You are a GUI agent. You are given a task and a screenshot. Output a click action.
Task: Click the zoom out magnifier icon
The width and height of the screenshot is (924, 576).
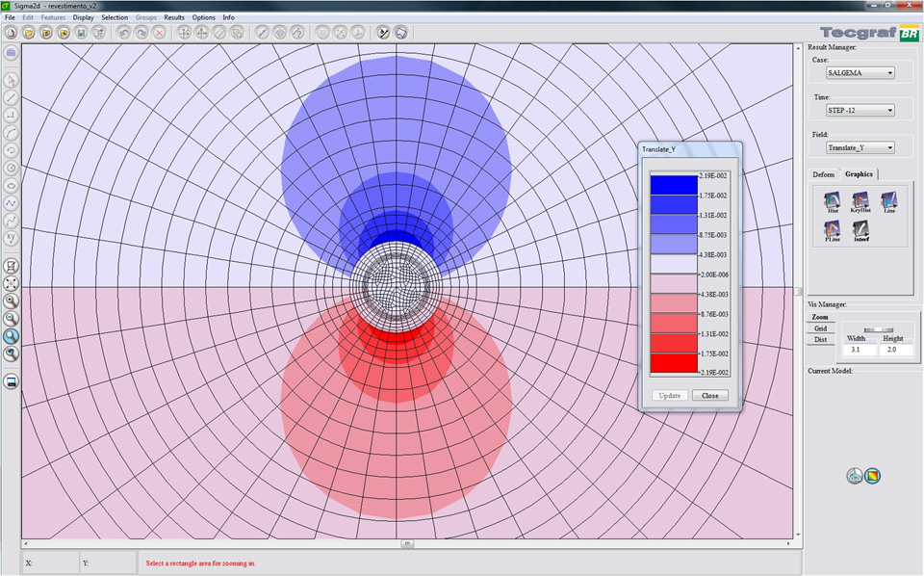pyautogui.click(x=12, y=319)
